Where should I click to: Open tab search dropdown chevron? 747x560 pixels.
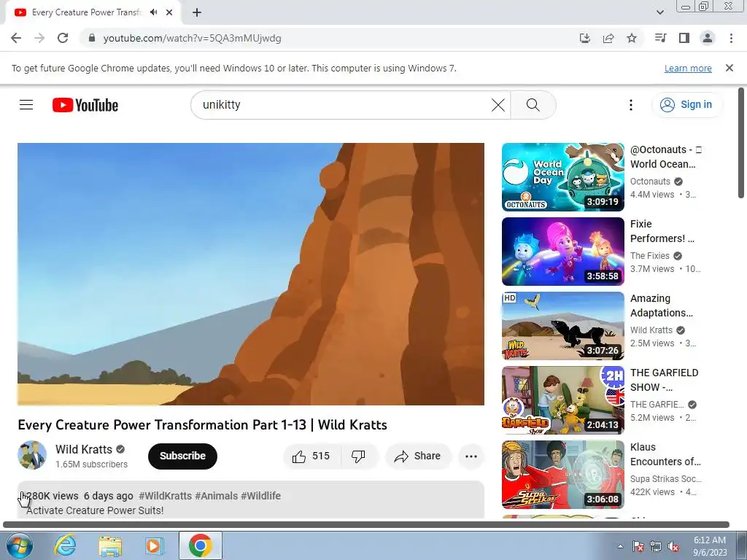click(x=659, y=12)
